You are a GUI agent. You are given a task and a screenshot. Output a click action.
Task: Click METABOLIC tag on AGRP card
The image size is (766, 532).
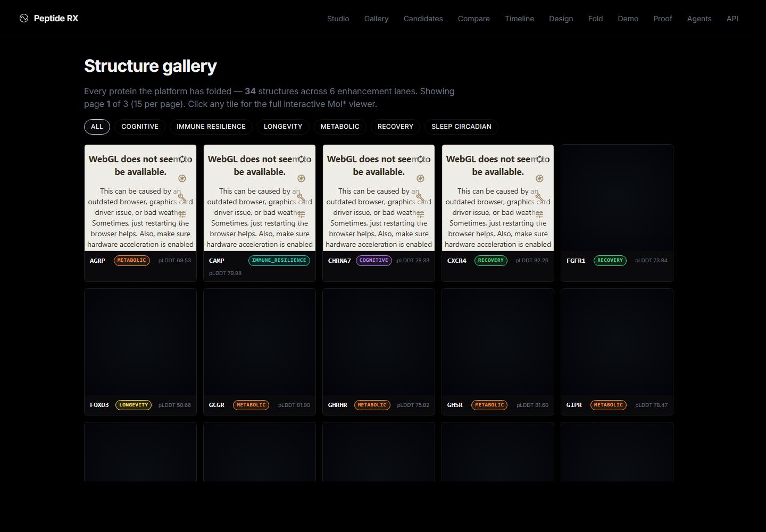point(132,261)
